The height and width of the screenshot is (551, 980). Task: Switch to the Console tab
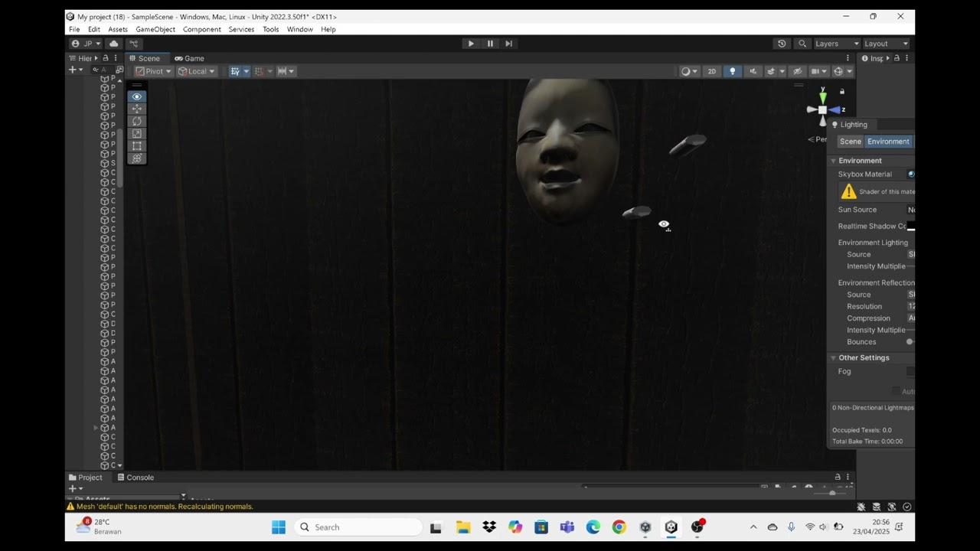coord(135,478)
